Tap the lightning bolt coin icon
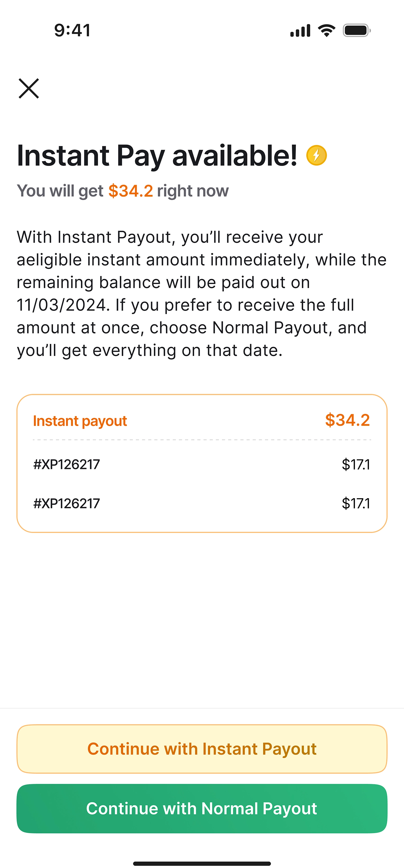The image size is (404, 868). point(316,155)
